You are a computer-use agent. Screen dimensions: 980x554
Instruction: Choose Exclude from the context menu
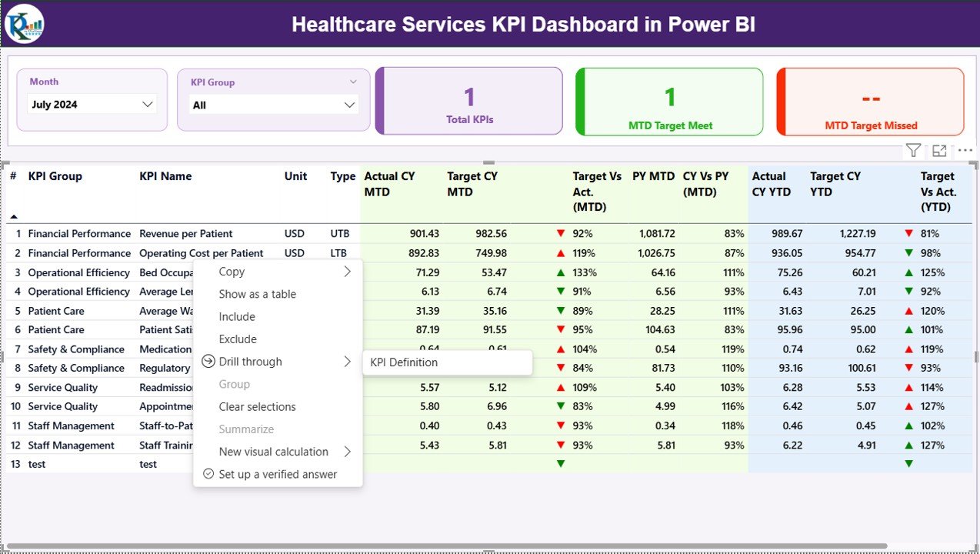tap(237, 339)
